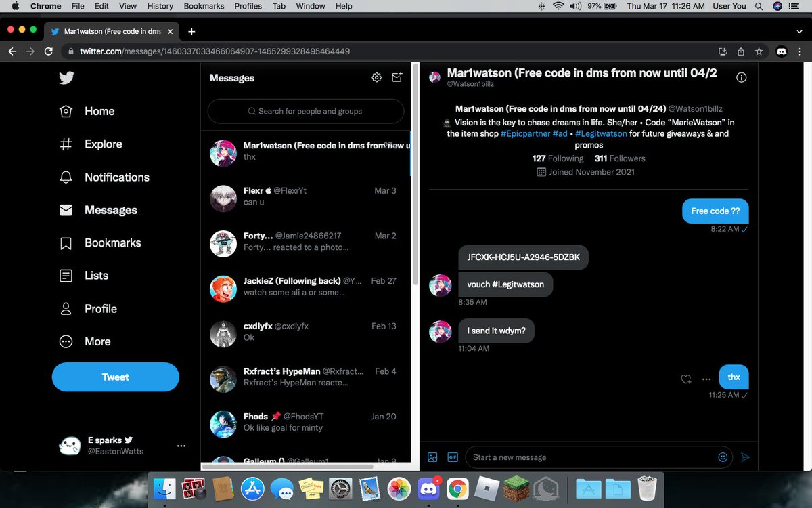812x508 pixels.
Task: Open Profile in sidebar
Action: [x=88, y=309]
